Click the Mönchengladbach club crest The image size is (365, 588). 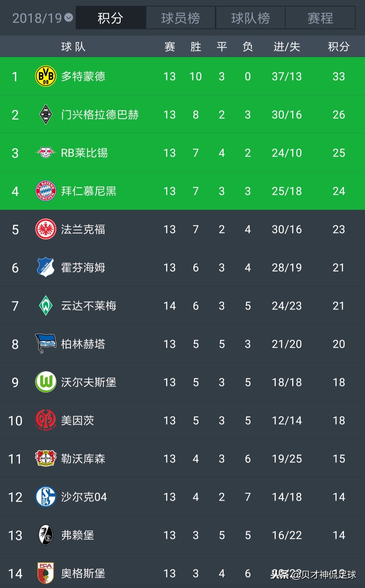click(46, 115)
